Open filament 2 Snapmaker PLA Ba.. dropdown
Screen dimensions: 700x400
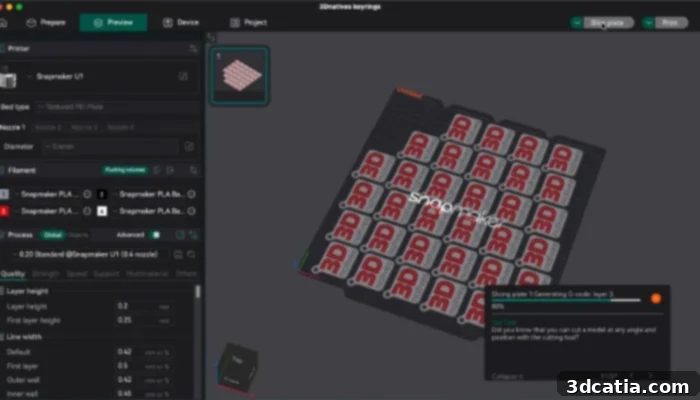(x=149, y=194)
